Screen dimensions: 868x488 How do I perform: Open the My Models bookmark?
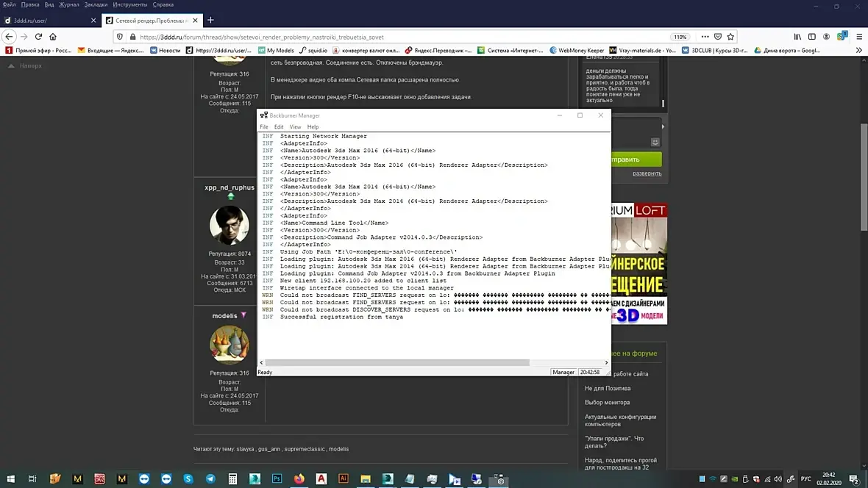point(277,51)
